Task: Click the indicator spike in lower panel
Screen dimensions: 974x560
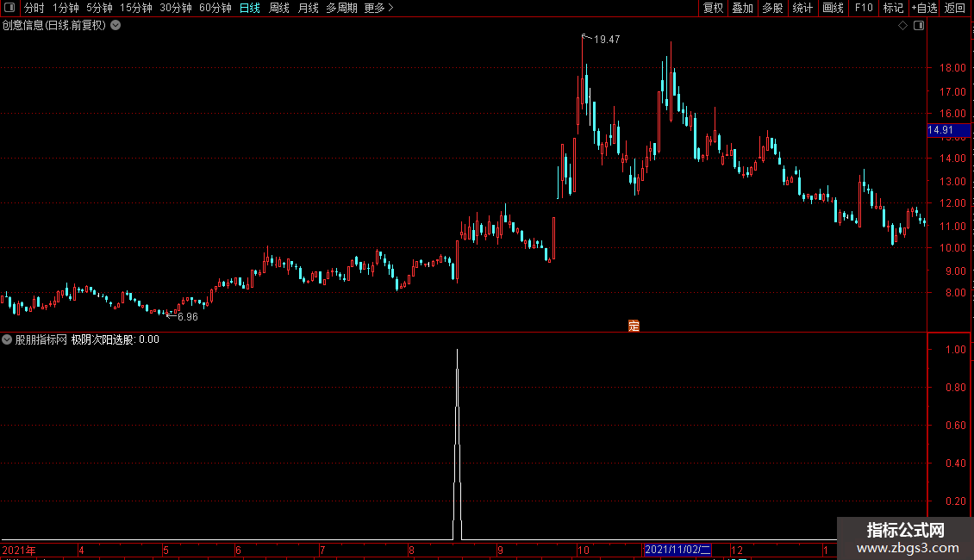Action: [x=458, y=445]
